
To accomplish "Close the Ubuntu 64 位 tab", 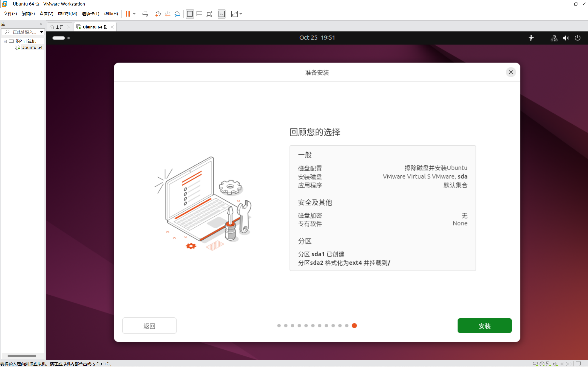I will tap(112, 27).
